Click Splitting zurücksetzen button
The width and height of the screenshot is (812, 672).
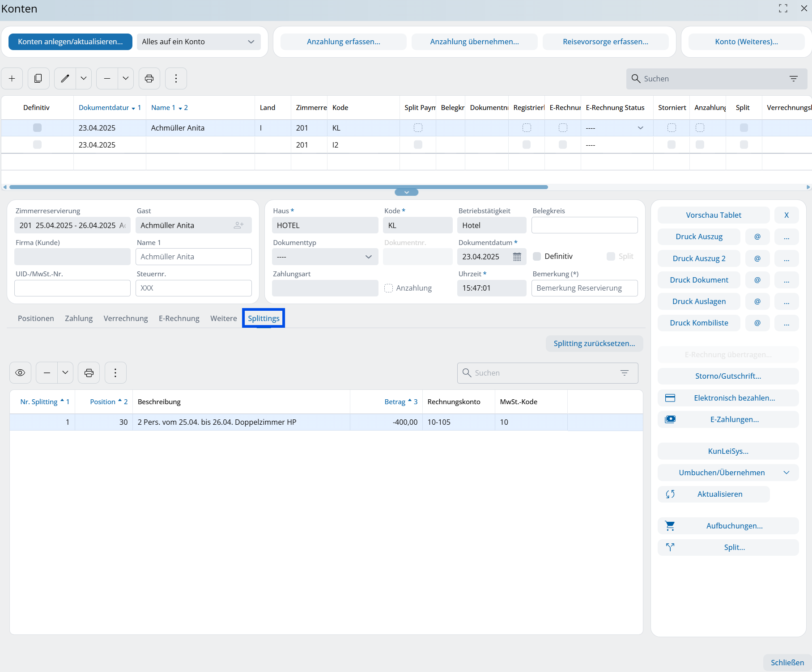pos(594,343)
